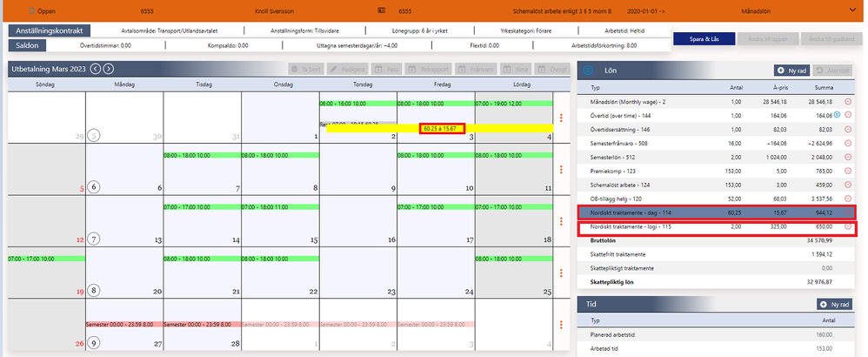The height and width of the screenshot is (357, 868).
Task: Select week number 7 circle
Action: tap(94, 239)
